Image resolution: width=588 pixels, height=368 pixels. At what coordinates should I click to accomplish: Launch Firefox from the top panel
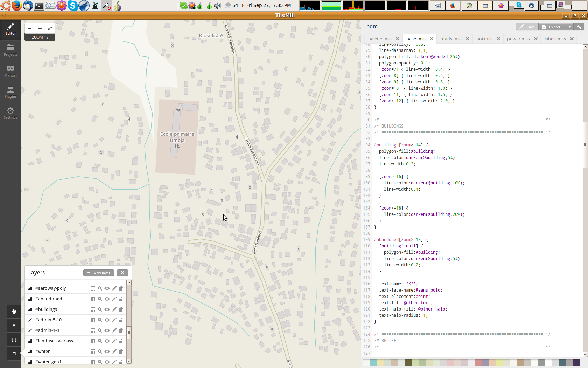click(x=16, y=5)
